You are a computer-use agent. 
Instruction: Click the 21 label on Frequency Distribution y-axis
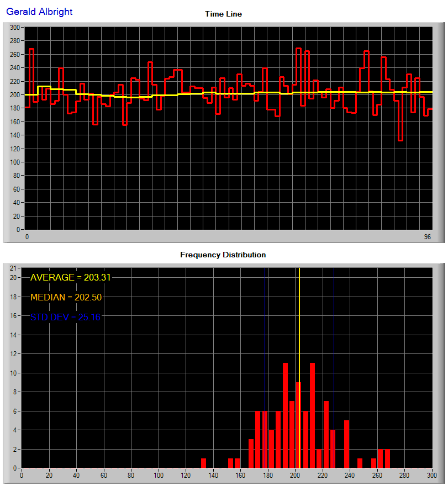[x=13, y=268]
